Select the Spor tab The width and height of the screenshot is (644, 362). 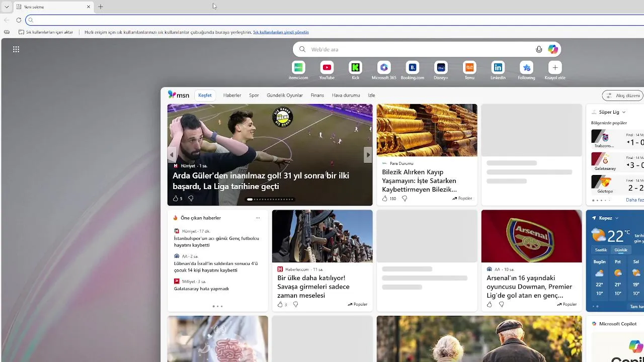tap(254, 95)
